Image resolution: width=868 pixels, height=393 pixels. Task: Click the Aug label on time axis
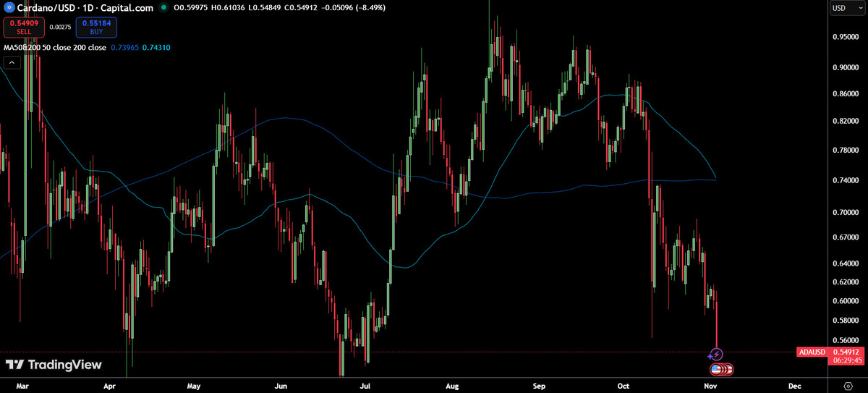click(454, 385)
